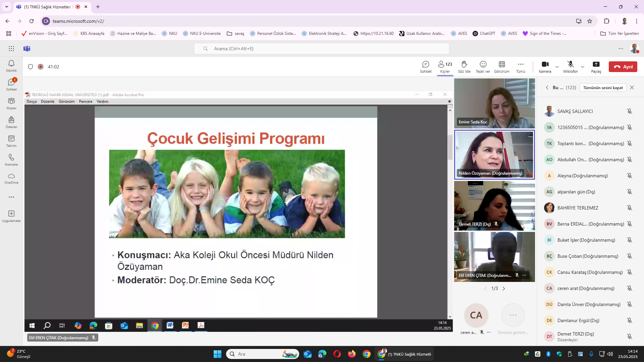Go back in participants panel chevron

point(547,87)
